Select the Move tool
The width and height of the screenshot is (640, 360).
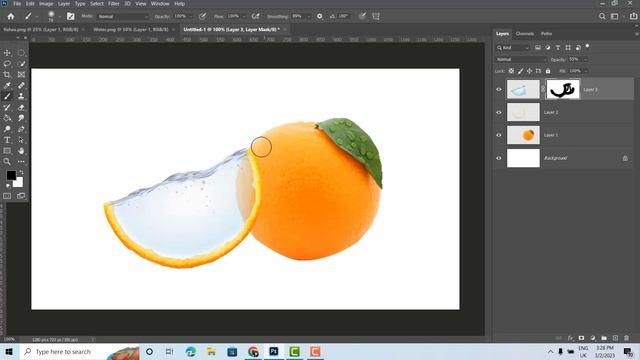7,53
